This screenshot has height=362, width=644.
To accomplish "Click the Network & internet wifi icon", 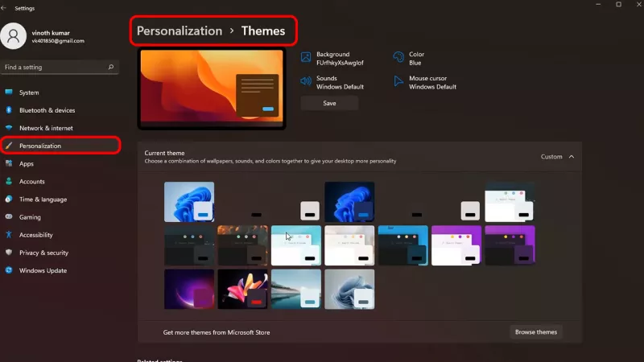I will (x=9, y=128).
